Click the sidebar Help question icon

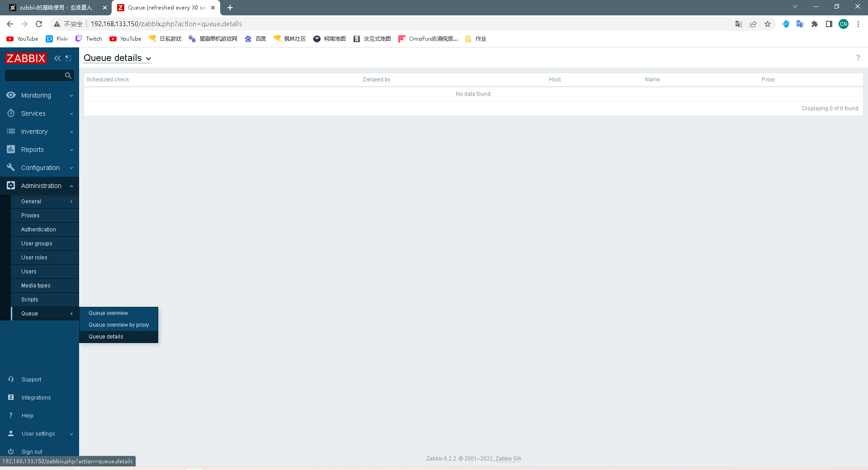pyautogui.click(x=11, y=415)
